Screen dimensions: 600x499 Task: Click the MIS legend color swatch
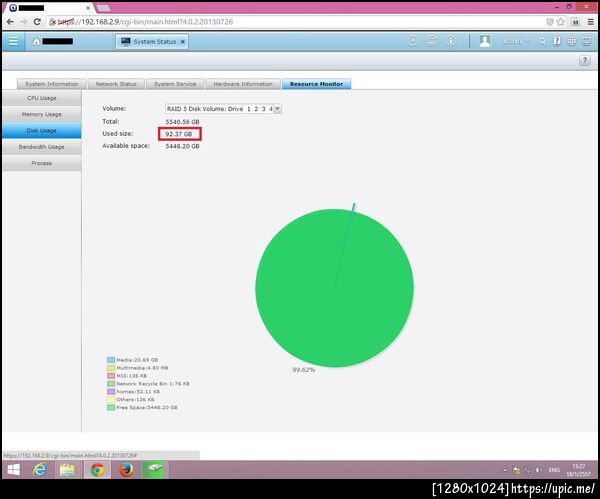click(111, 376)
